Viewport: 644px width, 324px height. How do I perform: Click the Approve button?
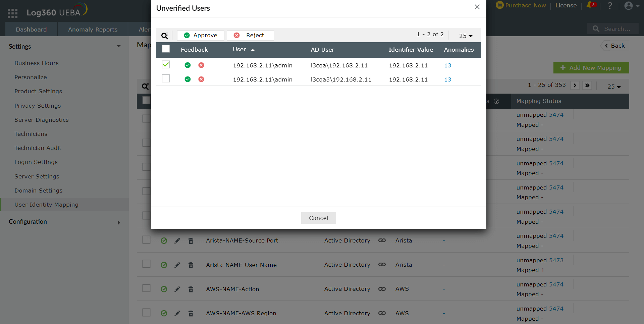(201, 35)
